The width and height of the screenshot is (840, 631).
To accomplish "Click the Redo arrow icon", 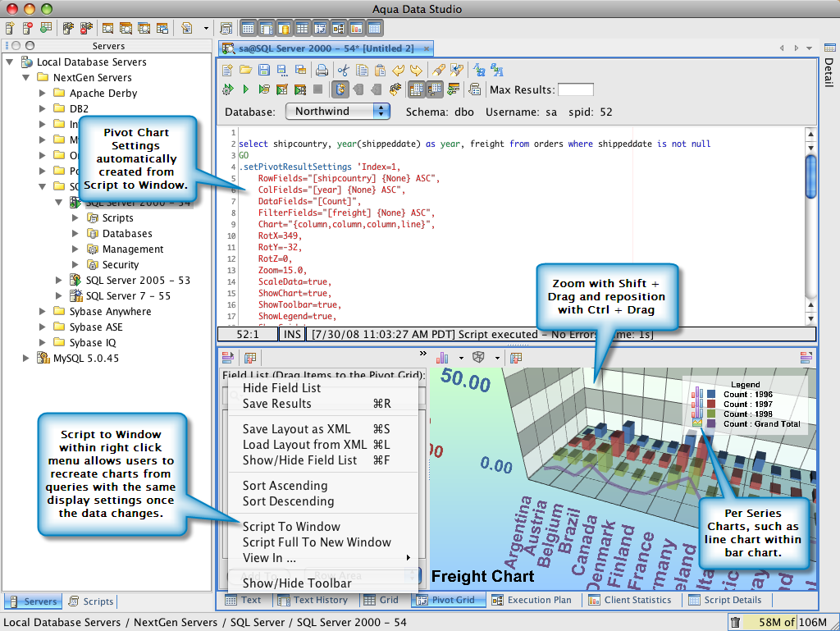I will (x=416, y=70).
